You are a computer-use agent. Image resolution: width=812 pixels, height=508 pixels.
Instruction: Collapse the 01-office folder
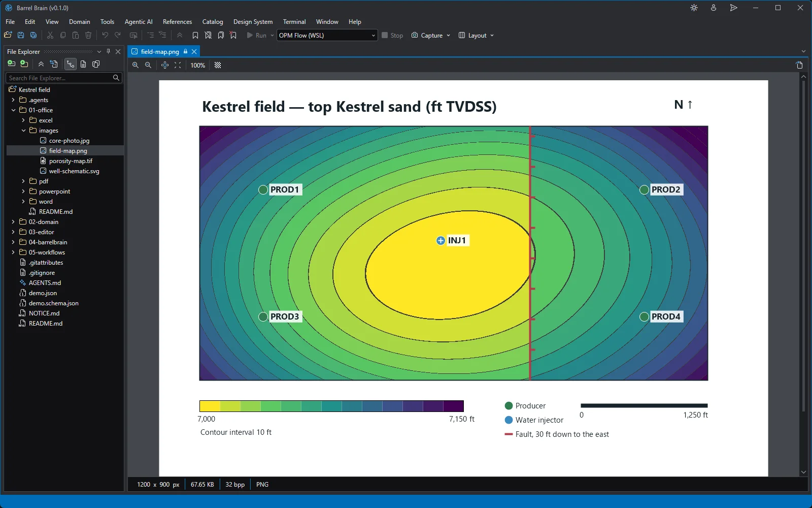click(x=13, y=110)
